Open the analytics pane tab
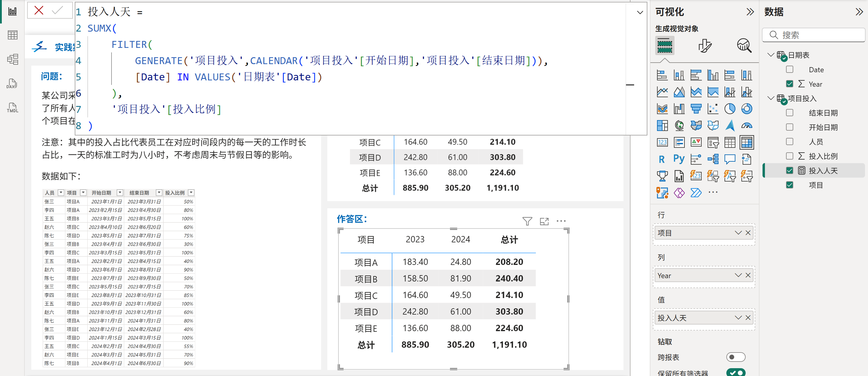Viewport: 868px width, 376px height. [744, 46]
